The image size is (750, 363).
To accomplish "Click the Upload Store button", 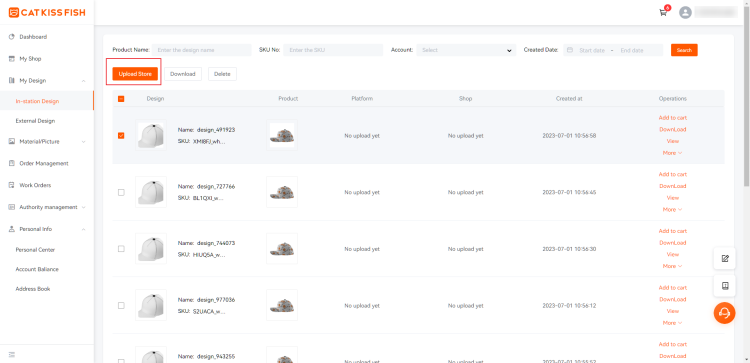I will (x=135, y=74).
